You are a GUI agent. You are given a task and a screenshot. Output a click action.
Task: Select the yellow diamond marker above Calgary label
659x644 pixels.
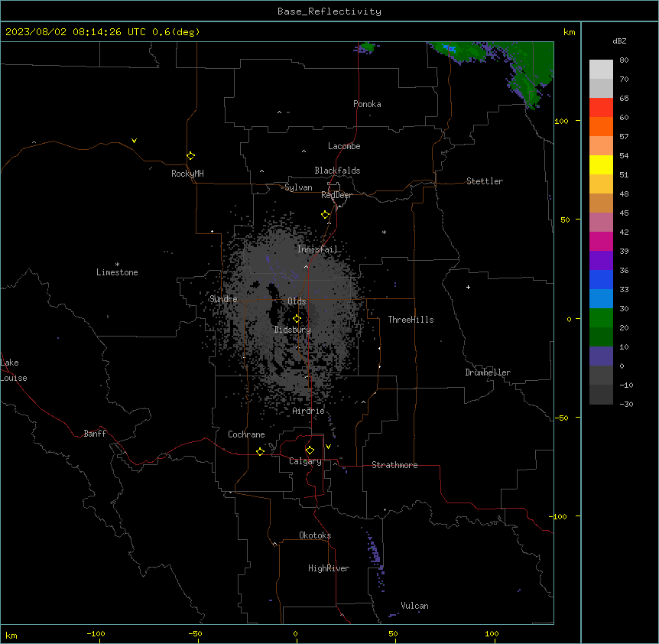(310, 450)
